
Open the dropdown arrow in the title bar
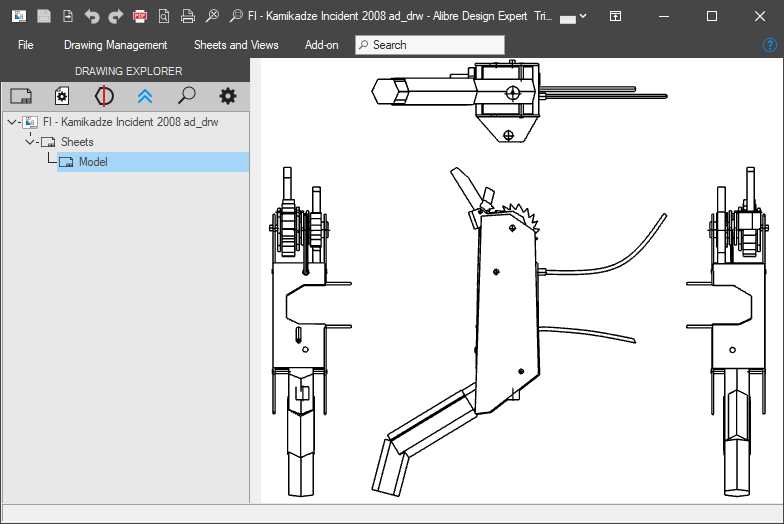tap(583, 17)
